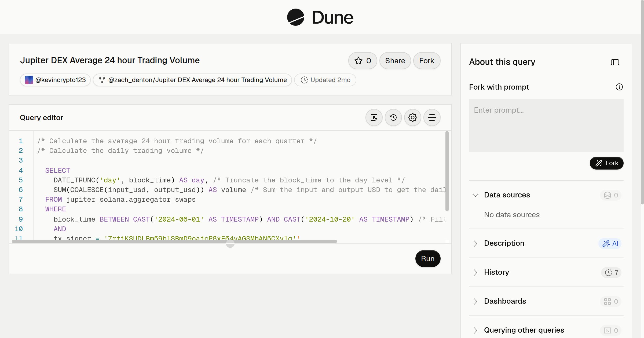Click the Dashboards count badge
644x338 pixels.
[x=611, y=301]
